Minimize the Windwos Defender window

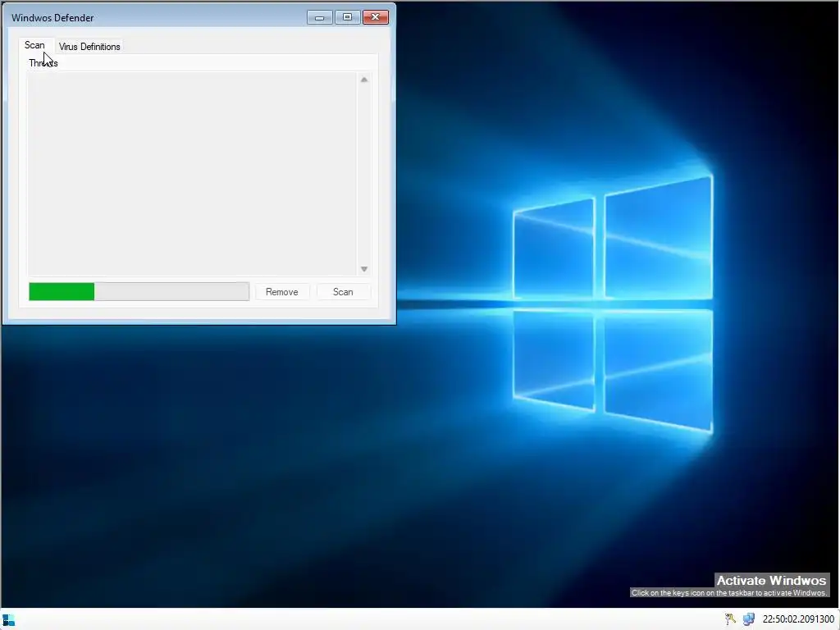point(320,18)
